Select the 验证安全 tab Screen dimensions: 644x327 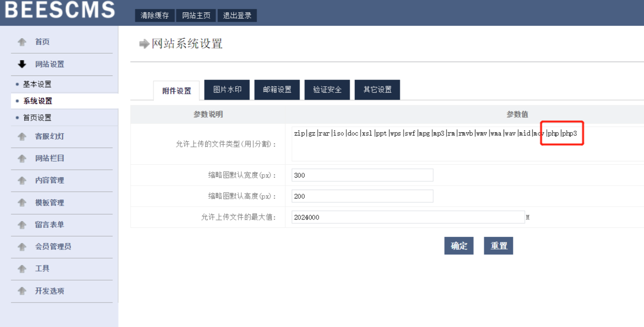click(327, 90)
